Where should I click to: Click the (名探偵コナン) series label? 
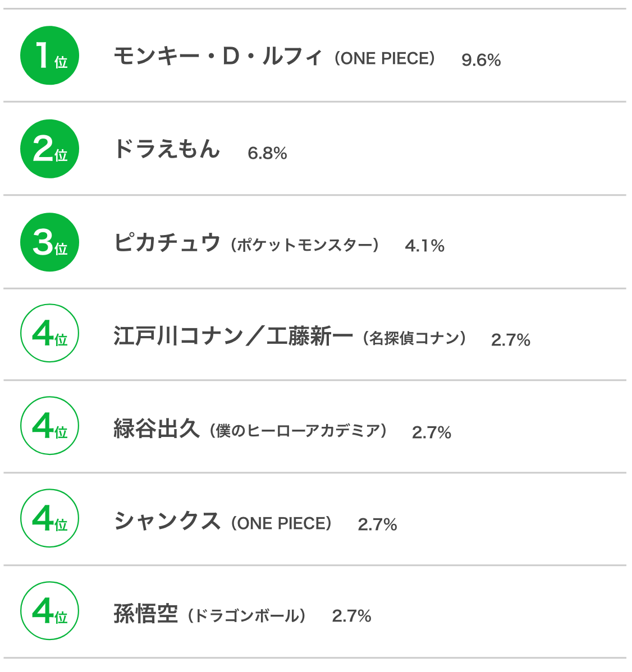click(414, 338)
